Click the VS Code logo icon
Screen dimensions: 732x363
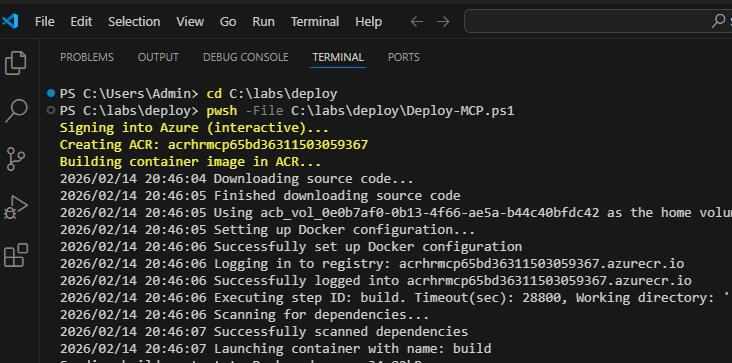click(10, 21)
